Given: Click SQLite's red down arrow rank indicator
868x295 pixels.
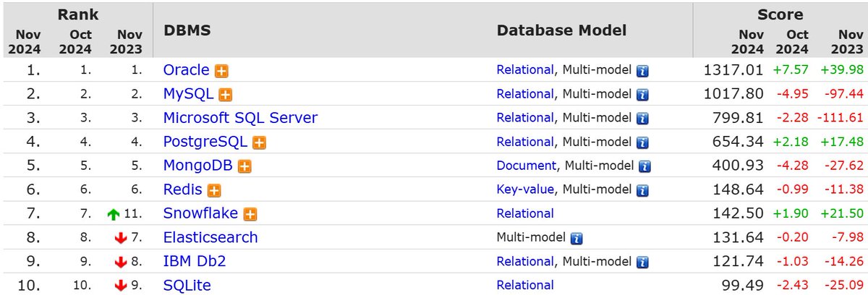Looking at the screenshot, I should click(x=121, y=286).
